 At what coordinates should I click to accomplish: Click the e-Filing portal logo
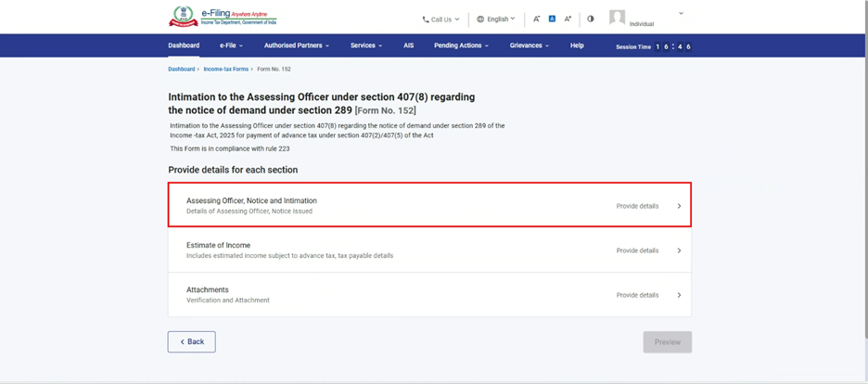click(223, 17)
